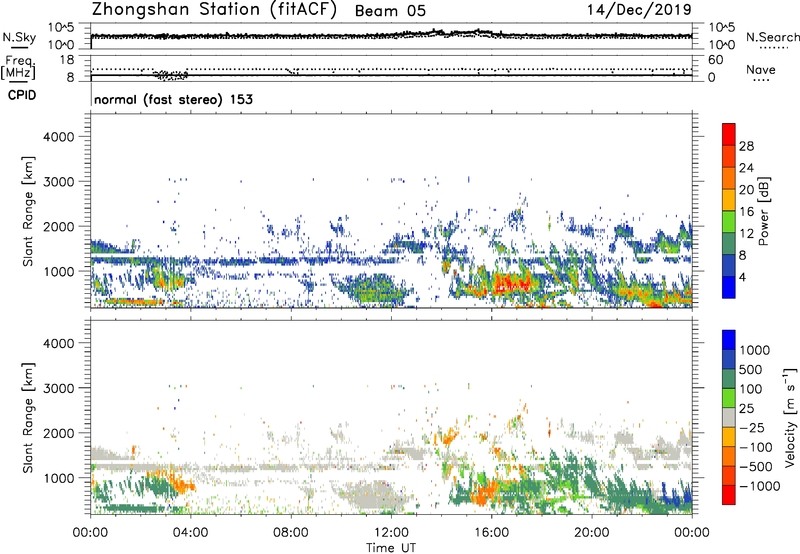Click 'Slant Range [km]' label of velocity panel
The height and width of the screenshot is (554, 800).
(28, 417)
